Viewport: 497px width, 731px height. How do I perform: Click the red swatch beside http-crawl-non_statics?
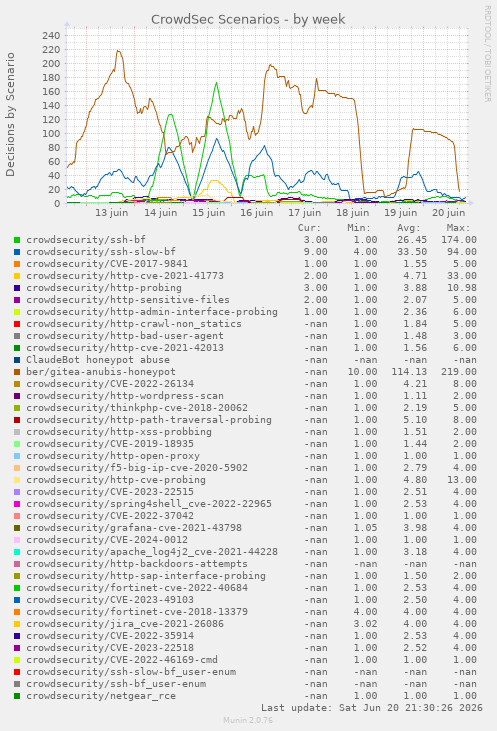(17, 324)
